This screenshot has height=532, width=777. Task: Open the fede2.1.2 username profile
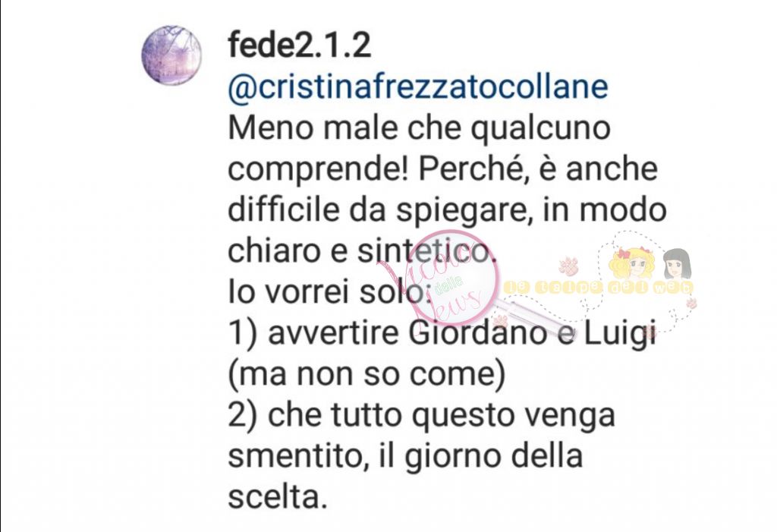[299, 45]
